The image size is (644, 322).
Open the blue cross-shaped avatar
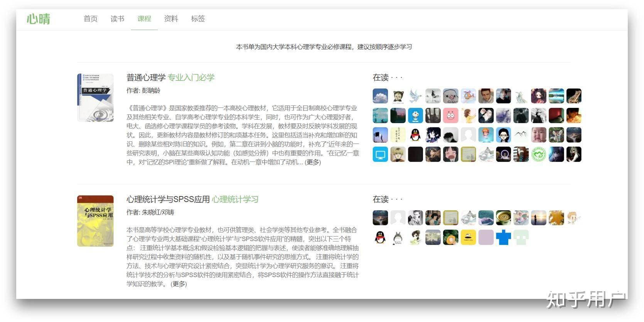pyautogui.click(x=503, y=238)
